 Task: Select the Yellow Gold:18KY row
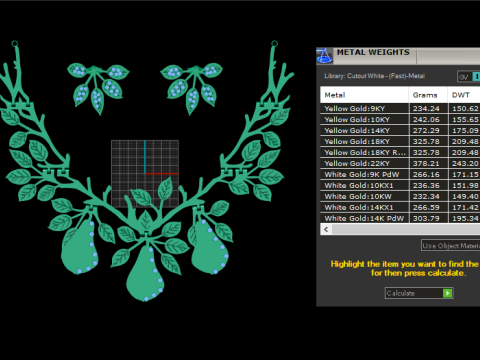point(400,141)
